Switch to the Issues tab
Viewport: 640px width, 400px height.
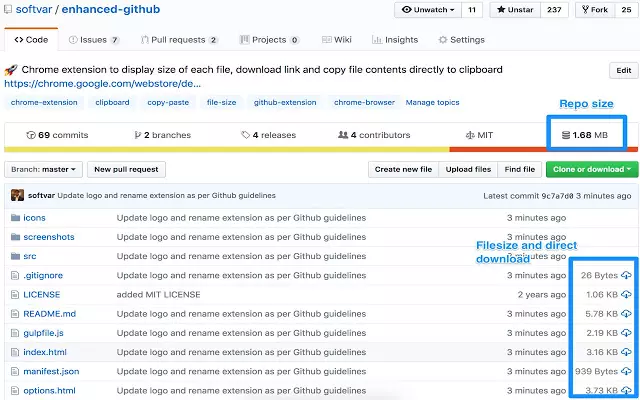(x=94, y=40)
